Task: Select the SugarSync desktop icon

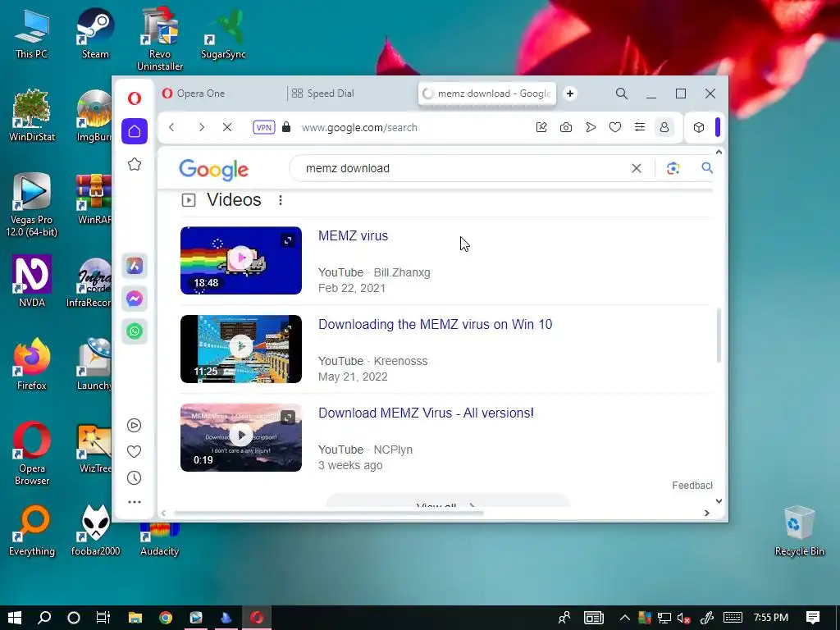Action: (x=223, y=33)
